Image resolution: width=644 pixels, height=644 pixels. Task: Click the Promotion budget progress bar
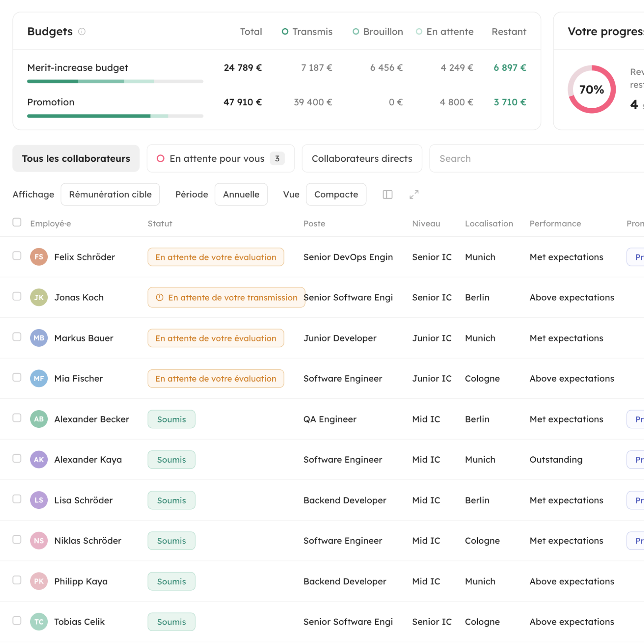pyautogui.click(x=115, y=116)
